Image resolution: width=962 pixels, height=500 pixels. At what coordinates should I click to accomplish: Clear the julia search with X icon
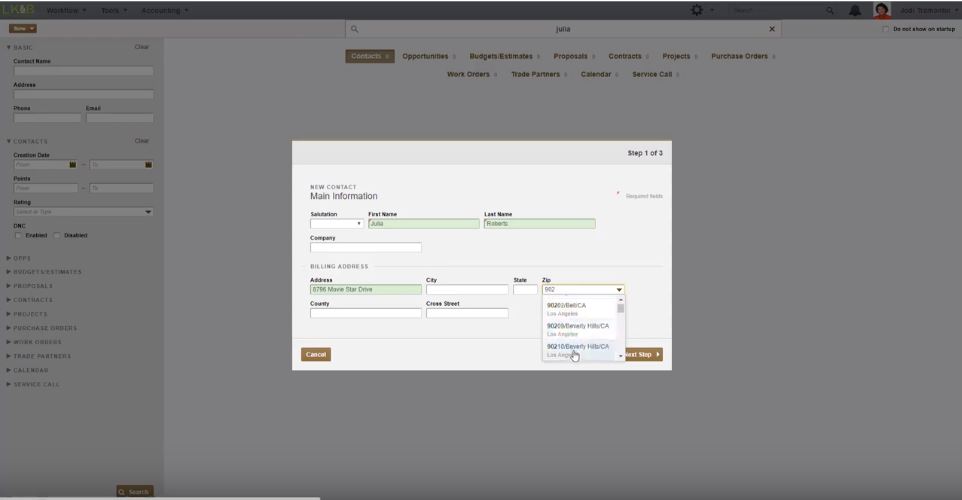771,29
